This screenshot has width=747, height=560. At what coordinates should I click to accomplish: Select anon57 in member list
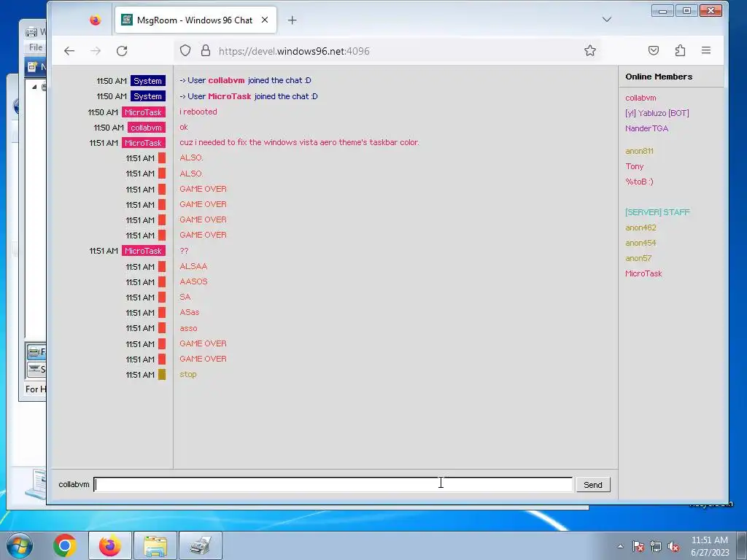click(x=638, y=258)
